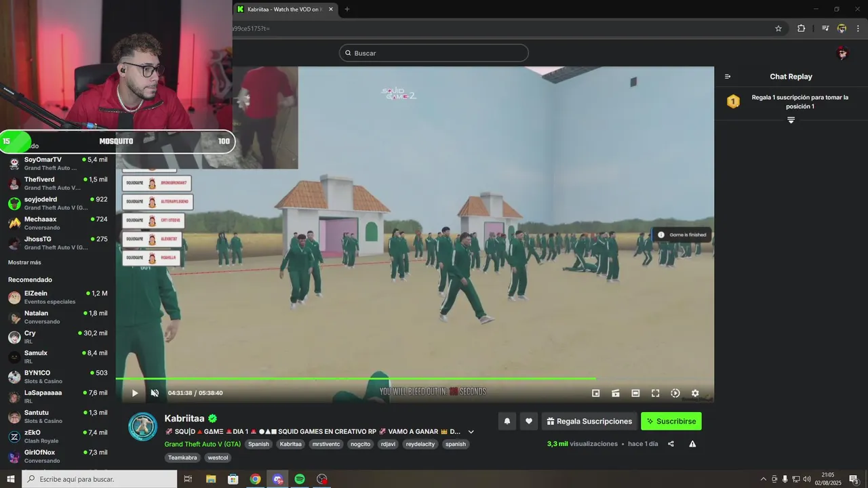Select the Kabriitaa tag

click(291, 444)
